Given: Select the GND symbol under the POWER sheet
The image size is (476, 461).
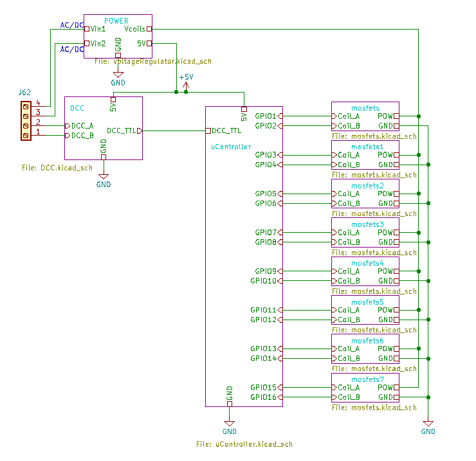Looking at the screenshot, I should 118,78.
